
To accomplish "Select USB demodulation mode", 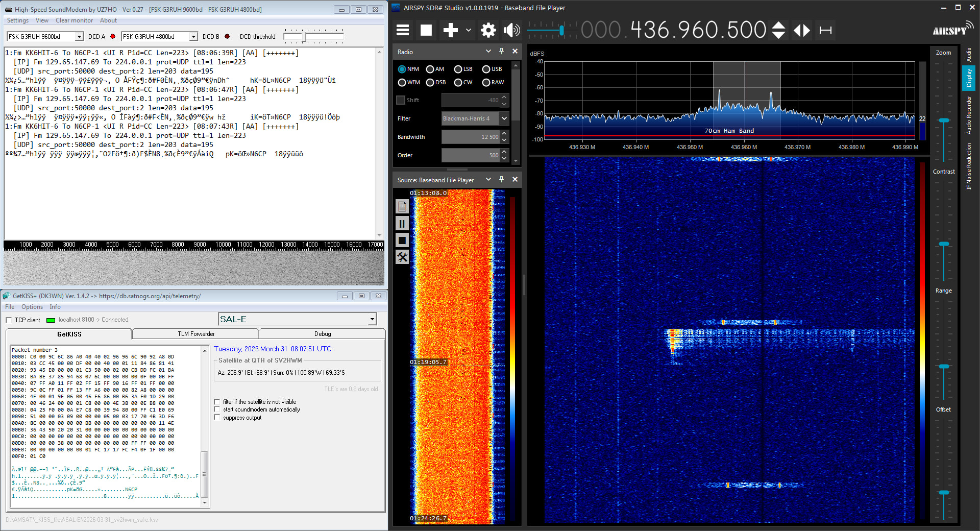I will (x=486, y=69).
